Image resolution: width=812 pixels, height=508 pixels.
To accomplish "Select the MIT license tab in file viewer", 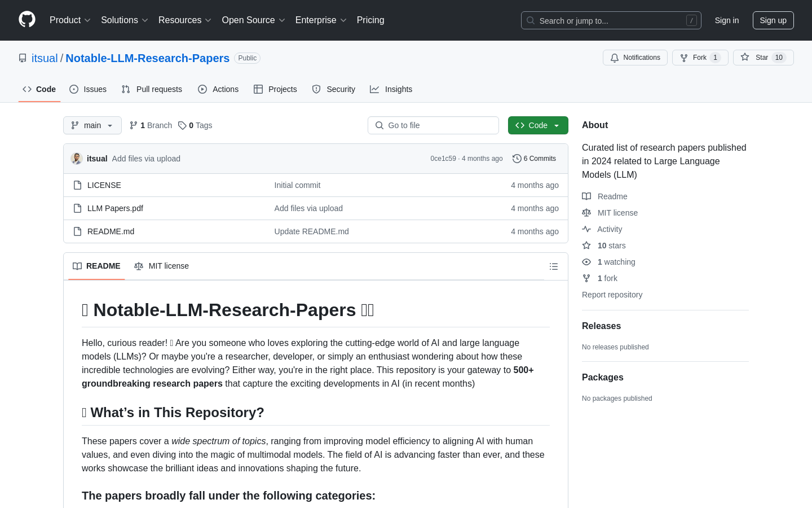I will [161, 266].
